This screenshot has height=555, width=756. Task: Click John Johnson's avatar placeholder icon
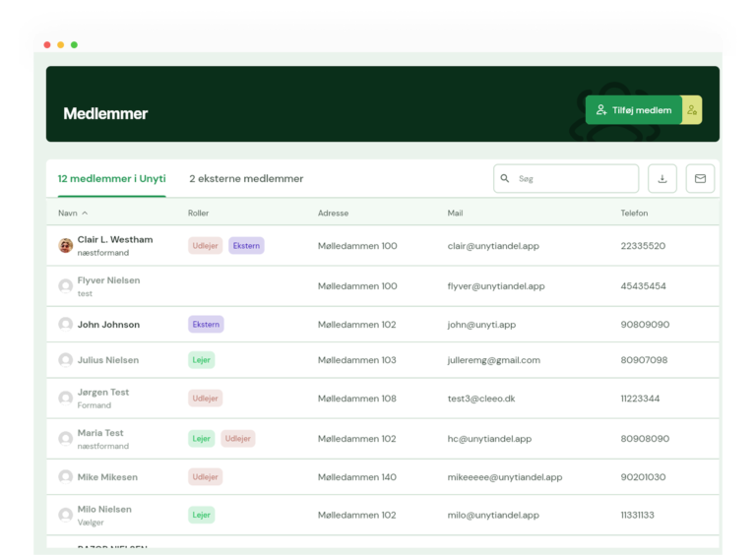pyautogui.click(x=66, y=324)
